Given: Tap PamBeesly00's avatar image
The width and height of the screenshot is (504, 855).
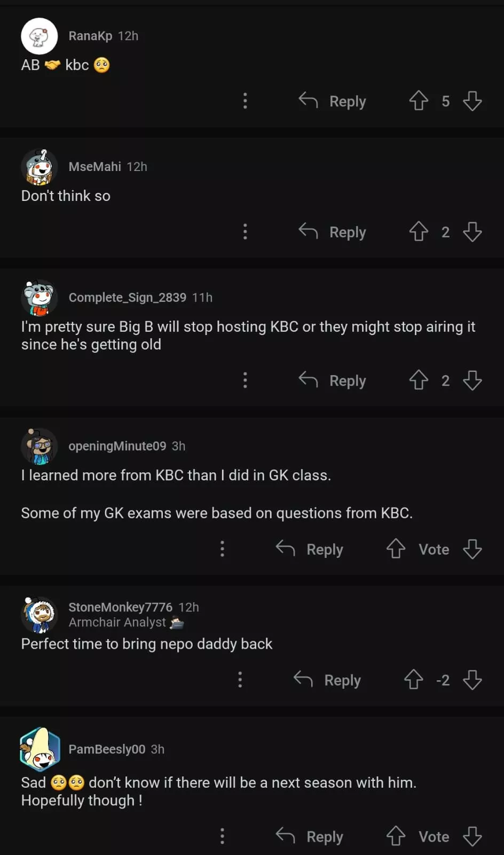Looking at the screenshot, I should point(40,748).
